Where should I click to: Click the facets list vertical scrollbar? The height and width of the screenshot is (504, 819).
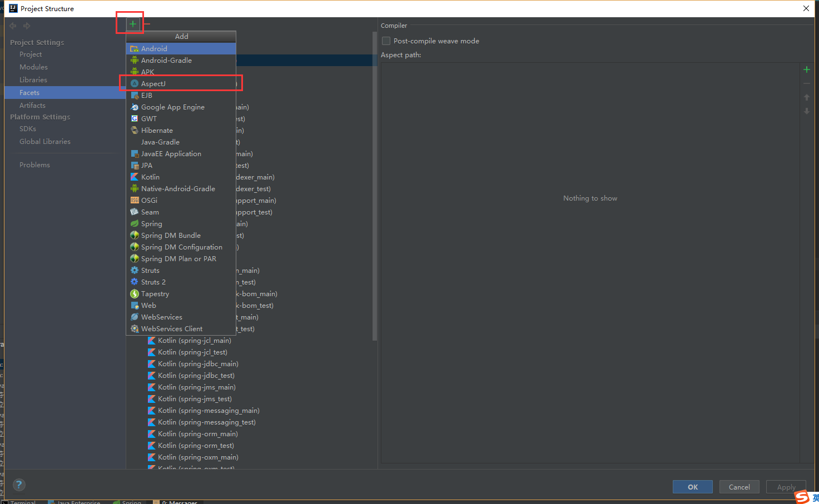pos(375,186)
